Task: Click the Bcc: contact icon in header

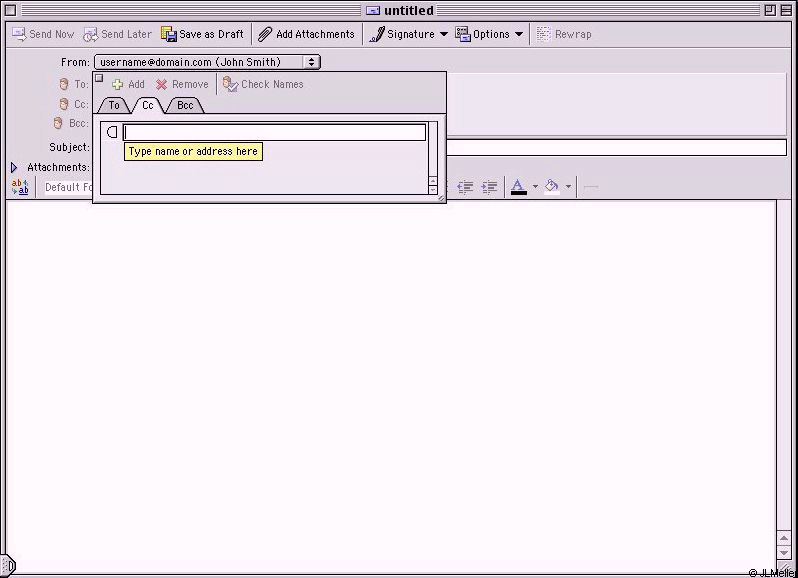Action: coord(58,123)
